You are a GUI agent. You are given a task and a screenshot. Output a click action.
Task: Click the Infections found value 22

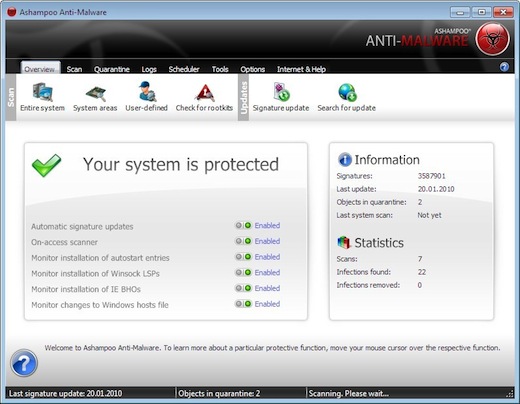pos(422,272)
